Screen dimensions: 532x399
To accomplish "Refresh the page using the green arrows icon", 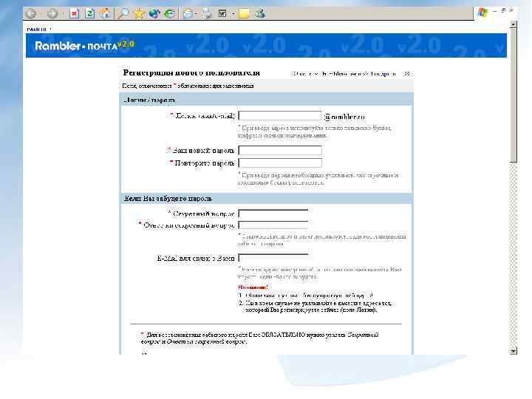I will click(90, 13).
